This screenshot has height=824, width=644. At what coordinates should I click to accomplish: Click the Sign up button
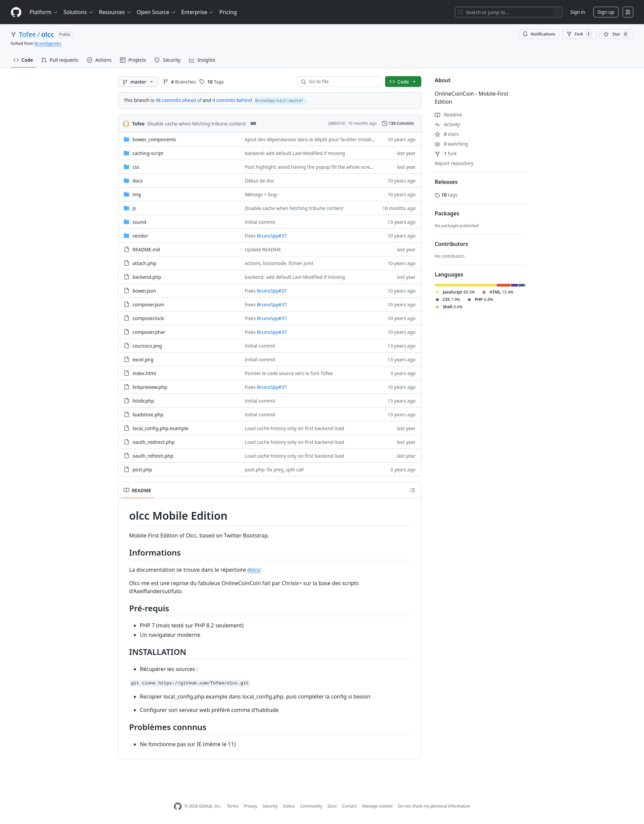point(605,12)
